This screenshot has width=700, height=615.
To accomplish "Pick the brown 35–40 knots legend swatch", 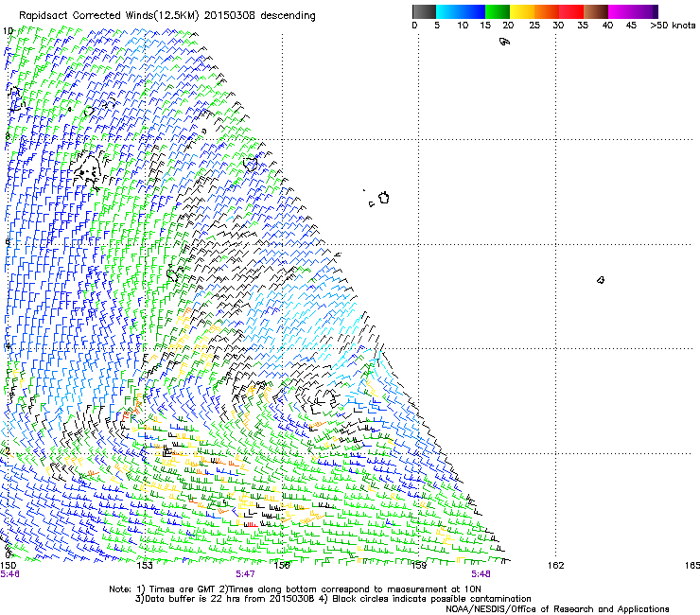I will [x=596, y=11].
